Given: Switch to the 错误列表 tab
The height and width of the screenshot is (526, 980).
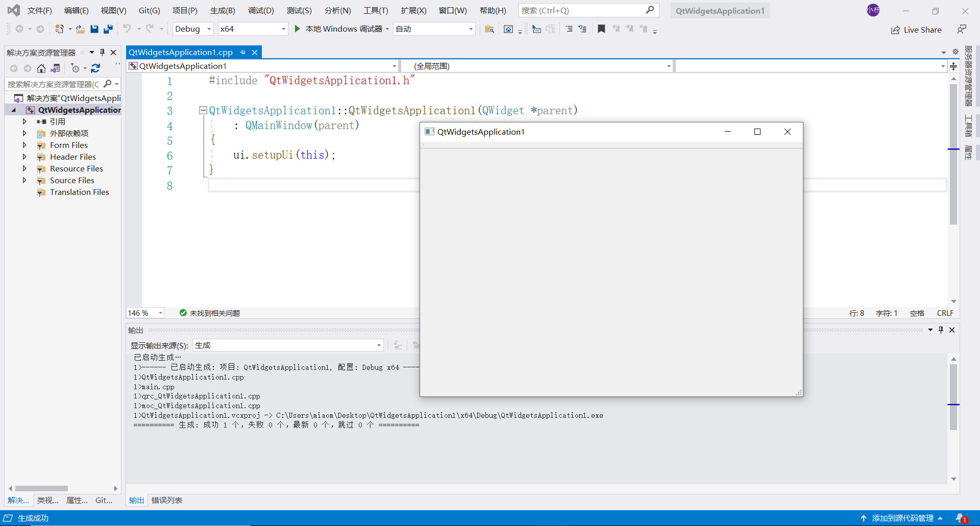Looking at the screenshot, I should (x=167, y=500).
